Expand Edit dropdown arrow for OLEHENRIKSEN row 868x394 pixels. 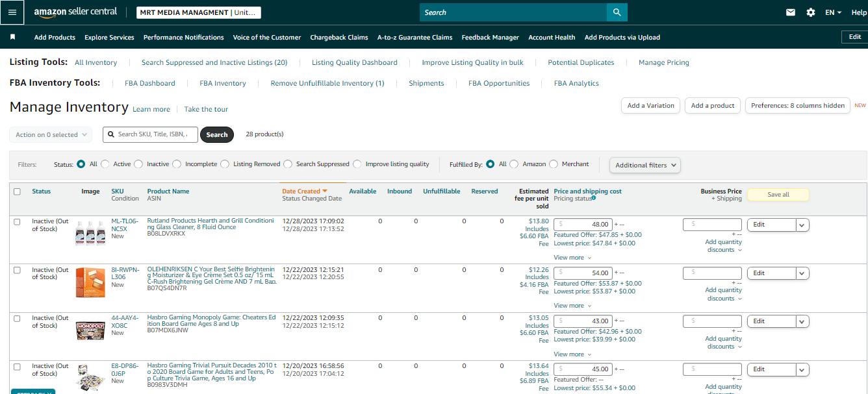click(x=802, y=273)
